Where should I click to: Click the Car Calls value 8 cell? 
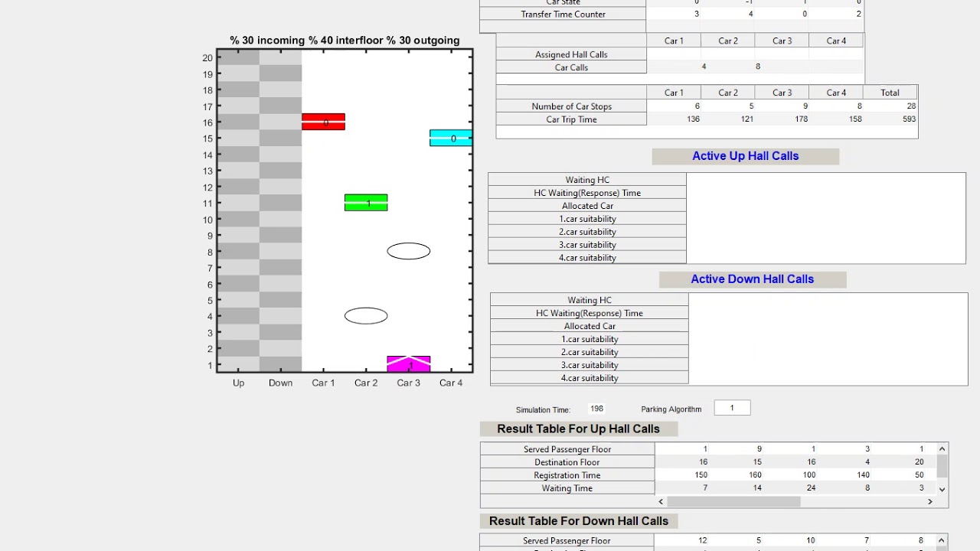pyautogui.click(x=758, y=67)
